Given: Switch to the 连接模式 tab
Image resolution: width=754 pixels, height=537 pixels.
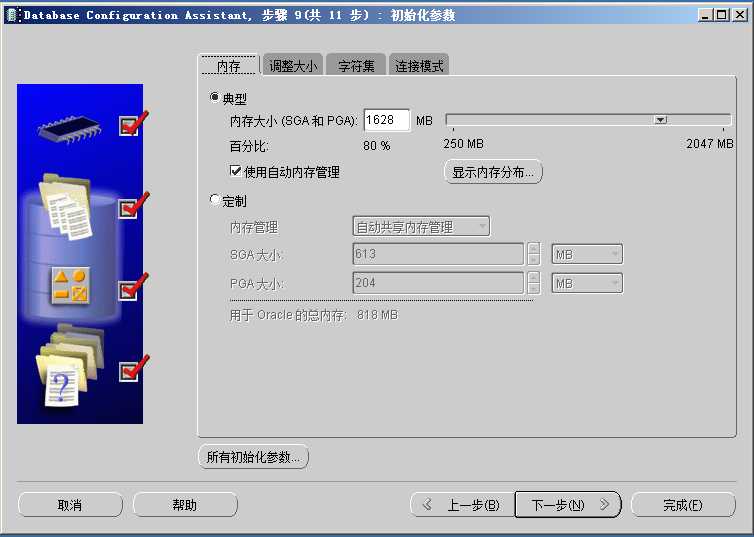Looking at the screenshot, I should point(419,65).
